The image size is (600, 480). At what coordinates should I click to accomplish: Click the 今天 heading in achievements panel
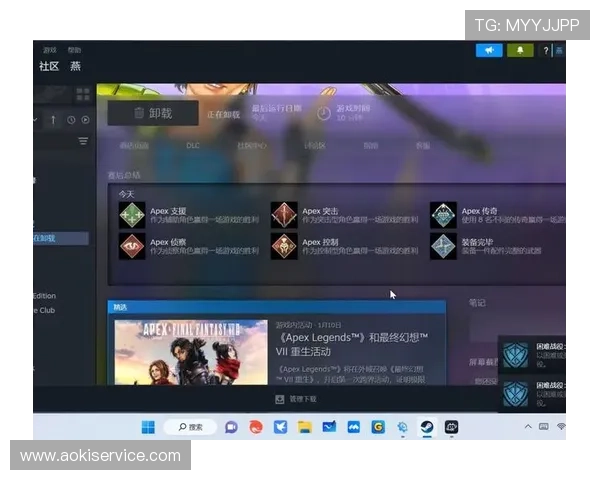click(126, 194)
